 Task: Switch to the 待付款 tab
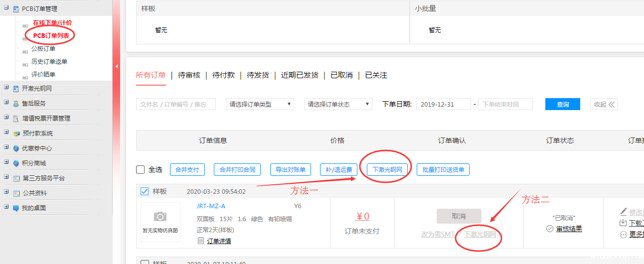pyautogui.click(x=223, y=75)
